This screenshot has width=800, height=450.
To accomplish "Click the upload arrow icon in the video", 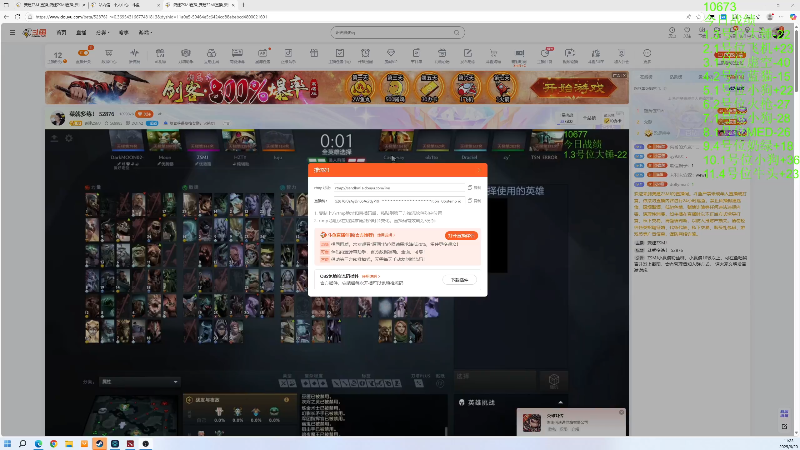I will [x=54, y=138].
